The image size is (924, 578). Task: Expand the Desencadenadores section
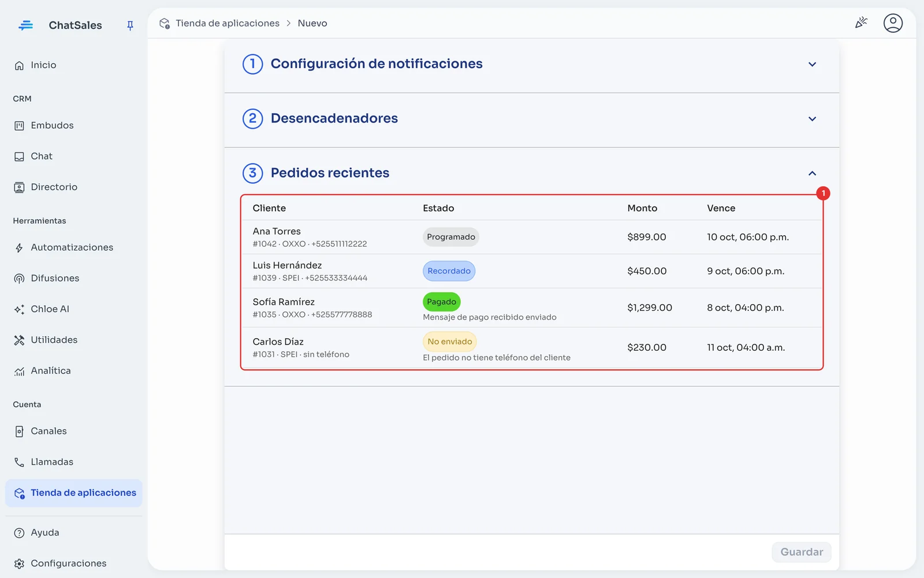coord(812,118)
